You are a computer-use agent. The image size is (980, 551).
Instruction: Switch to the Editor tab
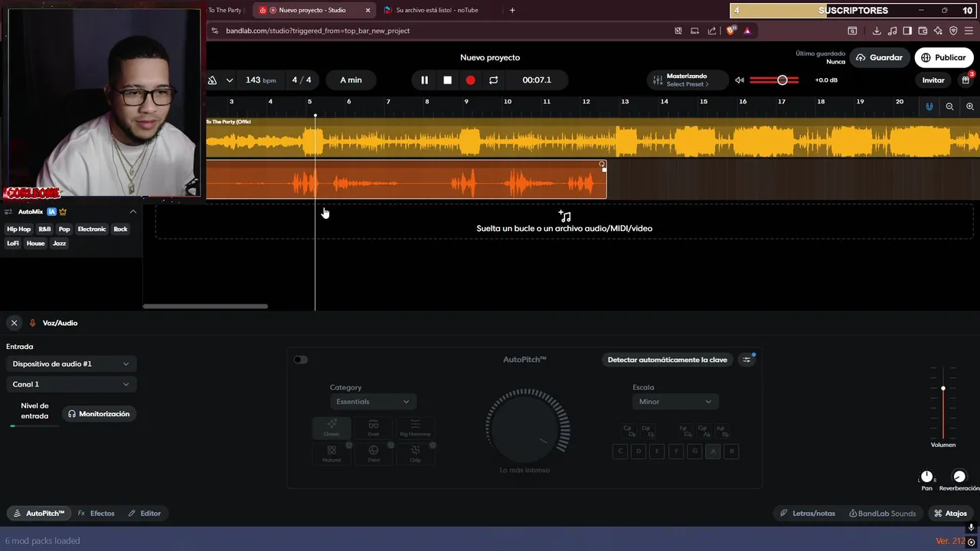145,514
